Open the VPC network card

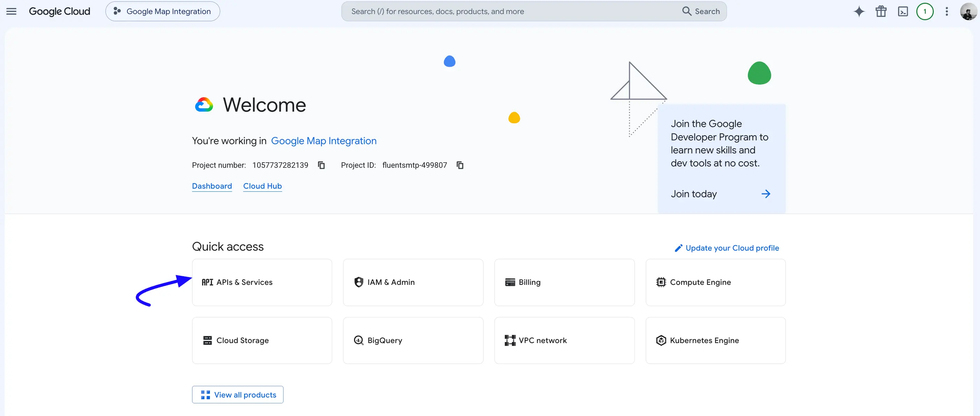click(565, 341)
